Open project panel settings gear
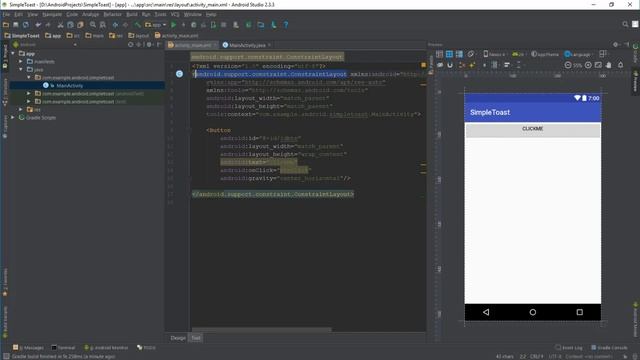The width and height of the screenshot is (640, 360). point(149,44)
